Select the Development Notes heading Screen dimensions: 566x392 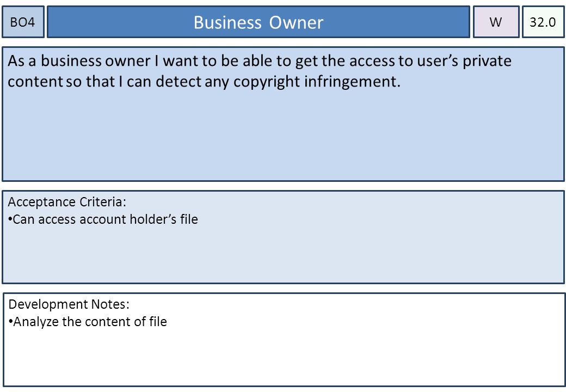(x=69, y=304)
